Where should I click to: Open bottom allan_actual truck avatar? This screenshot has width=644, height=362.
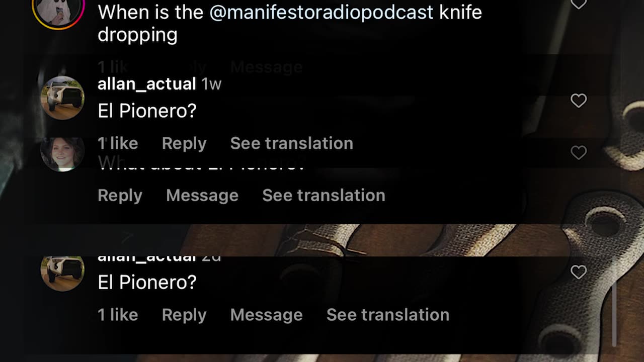tap(62, 273)
